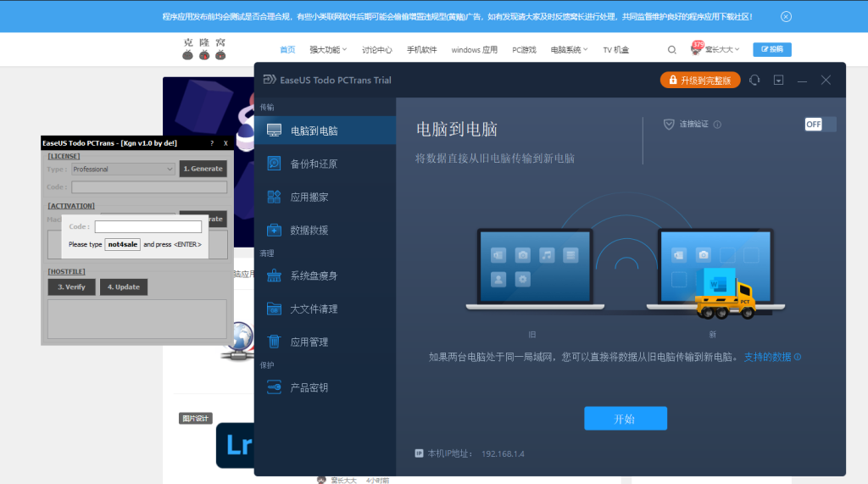The width and height of the screenshot is (868, 484).
Task: Click 1. Generate button in keygen
Action: [x=203, y=169]
